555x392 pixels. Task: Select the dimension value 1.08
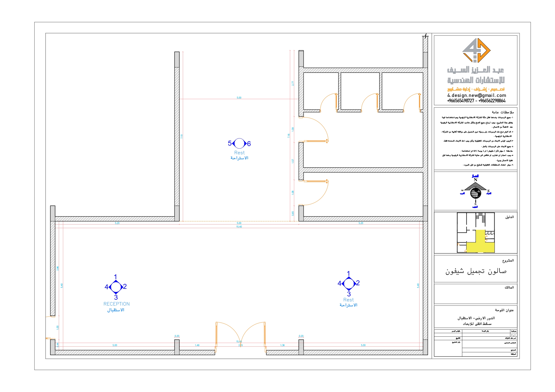click(293, 193)
